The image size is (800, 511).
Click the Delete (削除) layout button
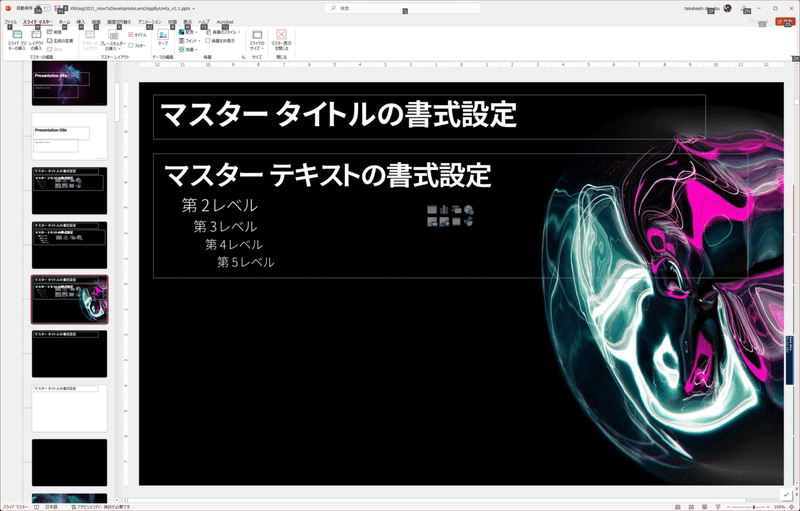54,32
